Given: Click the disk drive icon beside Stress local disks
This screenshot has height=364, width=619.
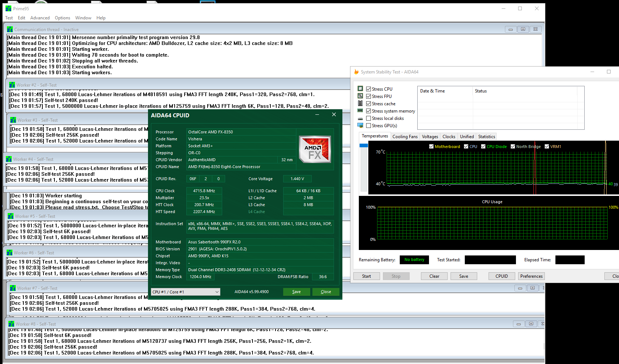Looking at the screenshot, I should pos(360,118).
